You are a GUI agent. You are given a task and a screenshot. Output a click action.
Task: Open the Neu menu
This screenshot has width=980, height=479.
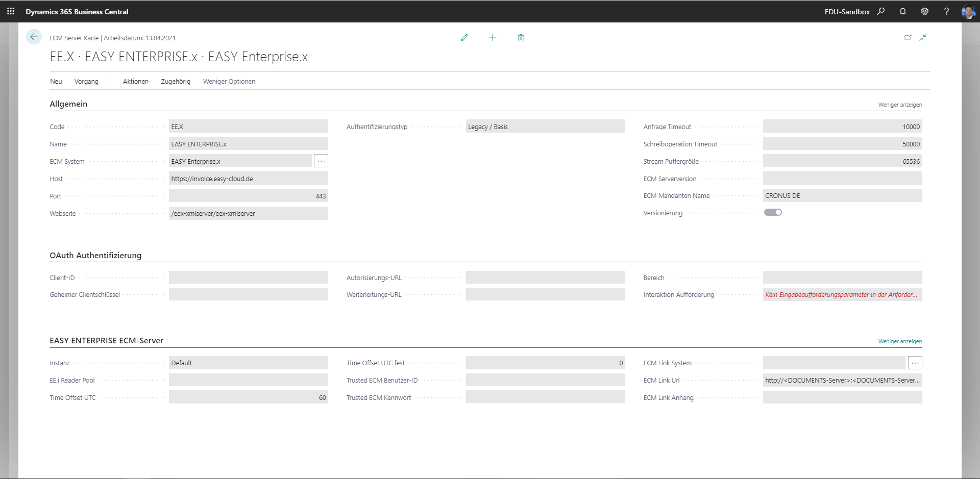(56, 82)
